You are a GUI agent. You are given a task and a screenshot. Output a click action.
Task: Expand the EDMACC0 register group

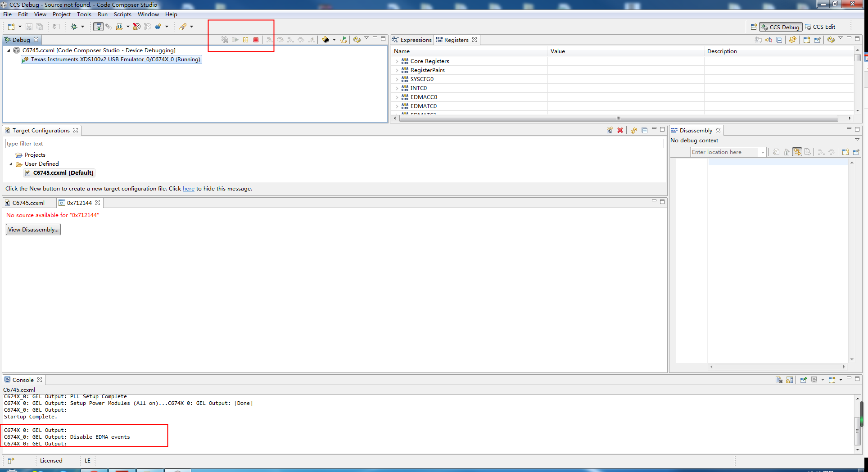click(x=397, y=97)
